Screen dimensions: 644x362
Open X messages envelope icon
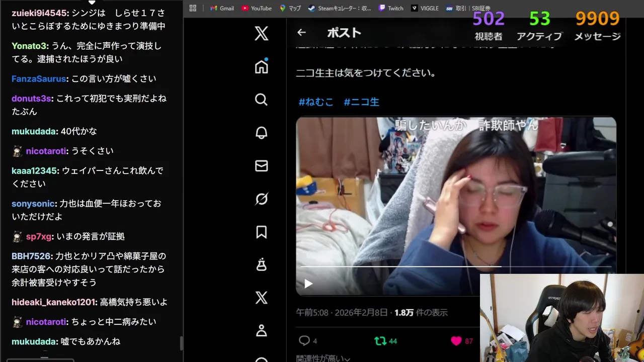click(261, 166)
